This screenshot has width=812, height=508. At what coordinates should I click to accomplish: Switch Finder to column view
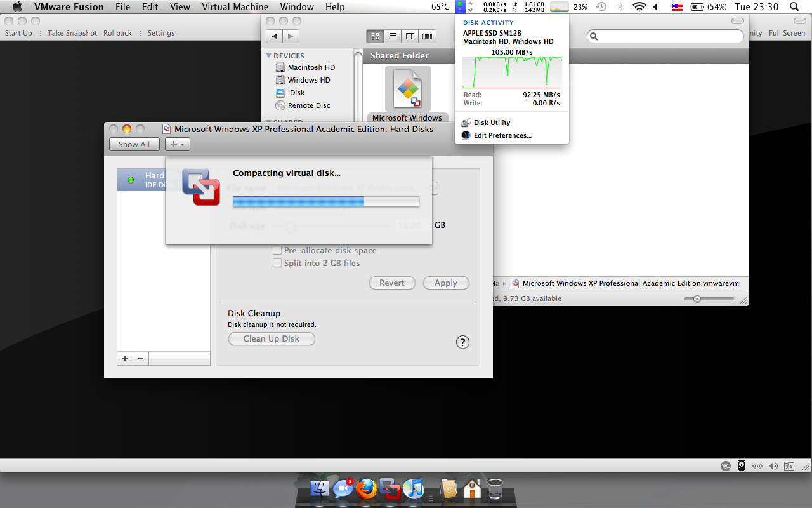tap(410, 36)
